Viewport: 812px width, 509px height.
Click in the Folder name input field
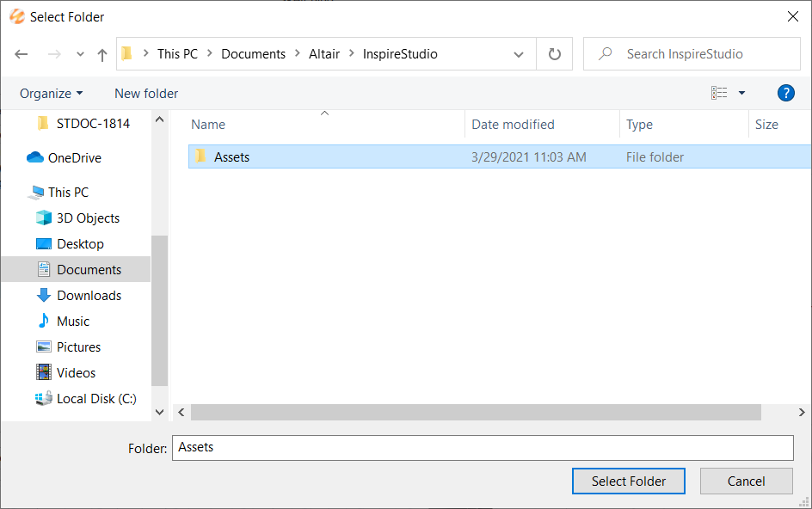click(482, 448)
